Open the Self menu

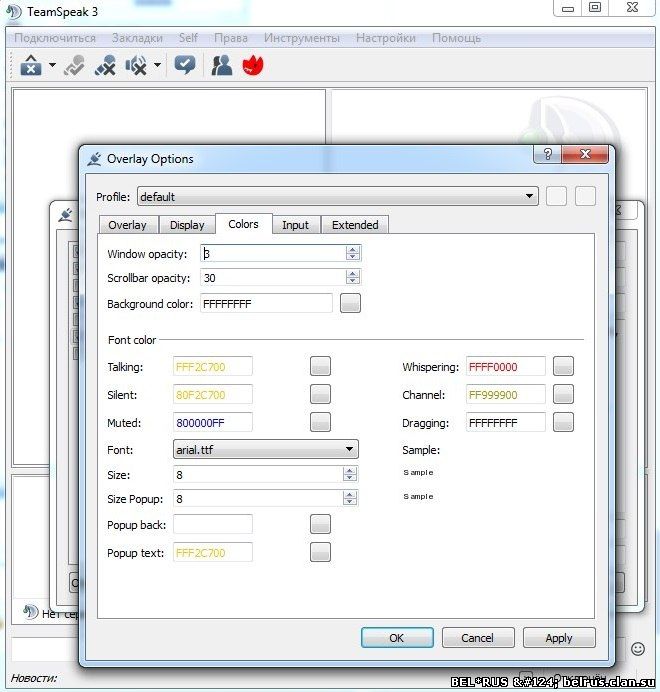[x=188, y=38]
